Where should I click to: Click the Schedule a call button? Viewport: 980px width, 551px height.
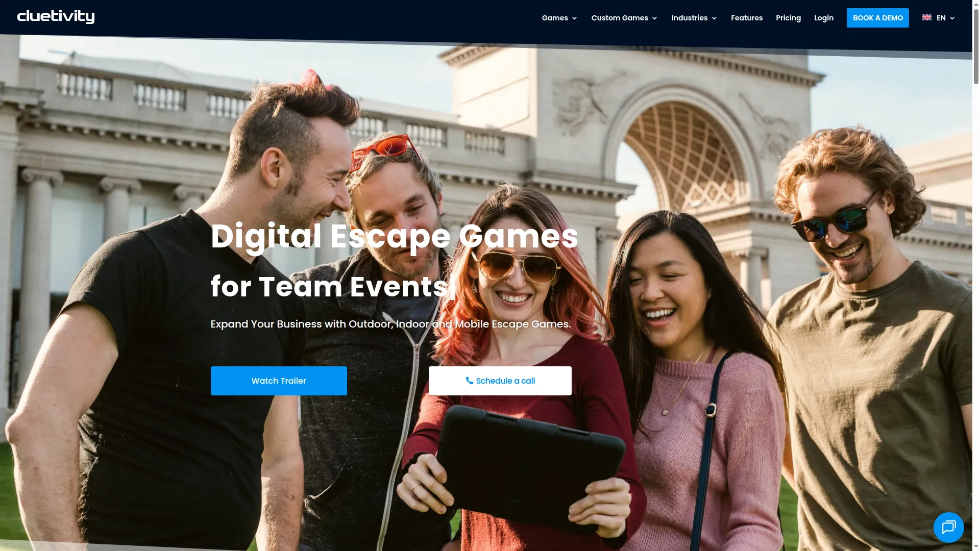[x=500, y=381]
